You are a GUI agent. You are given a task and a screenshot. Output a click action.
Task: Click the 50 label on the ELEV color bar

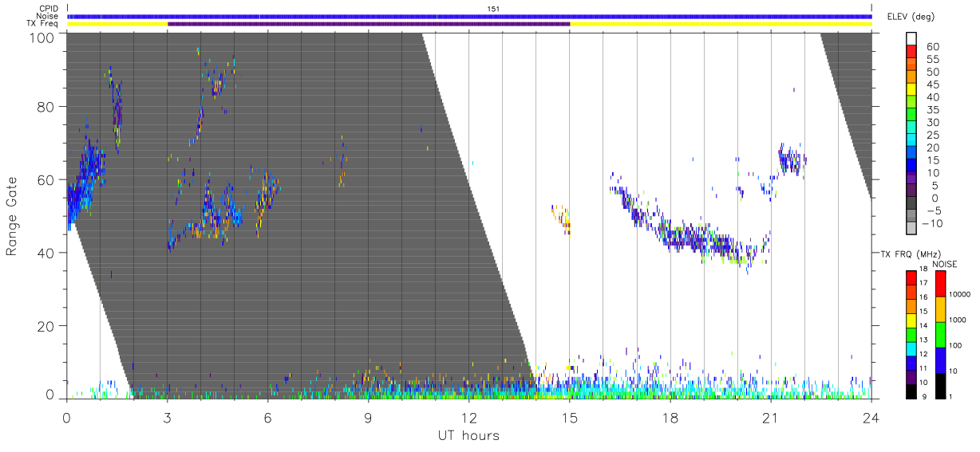[932, 73]
